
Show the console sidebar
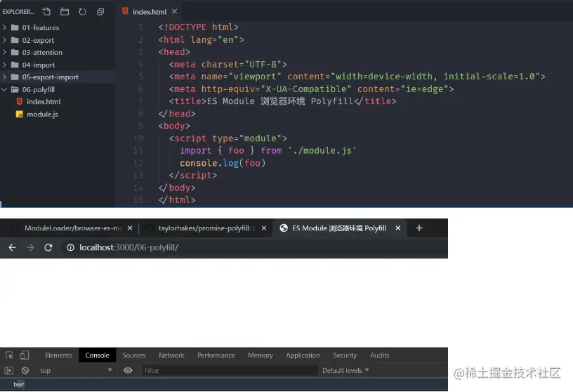click(x=8, y=370)
